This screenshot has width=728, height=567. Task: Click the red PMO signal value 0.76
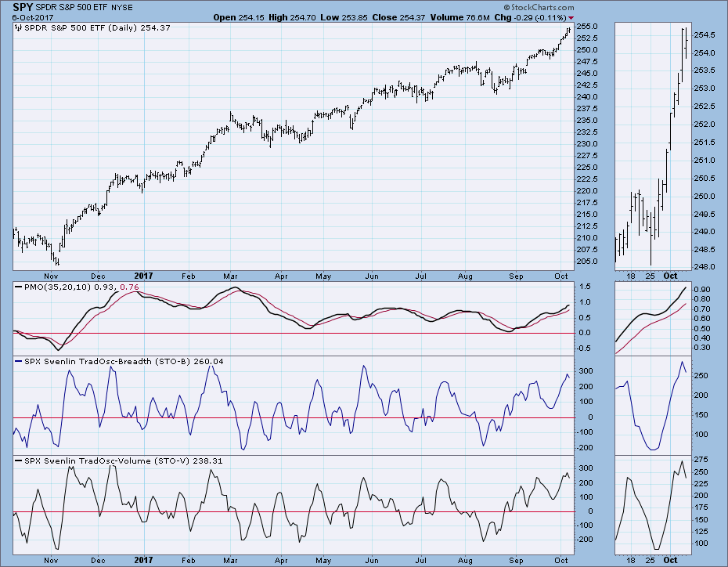point(129,287)
